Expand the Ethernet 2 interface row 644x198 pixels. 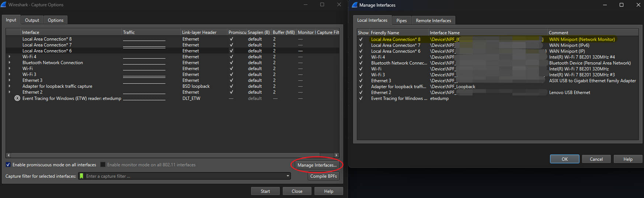click(x=9, y=92)
